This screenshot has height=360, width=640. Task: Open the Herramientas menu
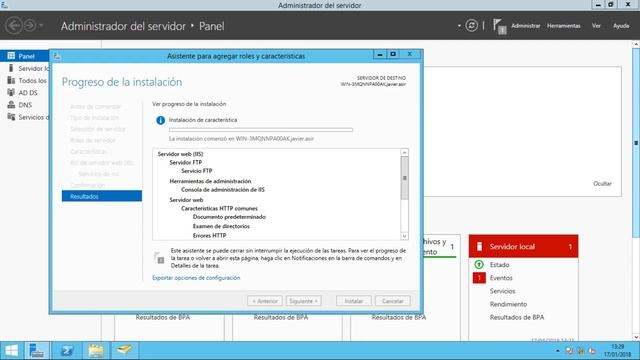click(x=563, y=26)
